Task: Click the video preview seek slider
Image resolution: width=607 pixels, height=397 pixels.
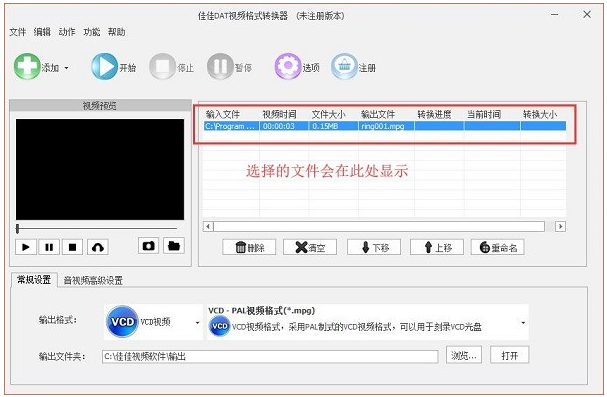Action: coord(96,229)
